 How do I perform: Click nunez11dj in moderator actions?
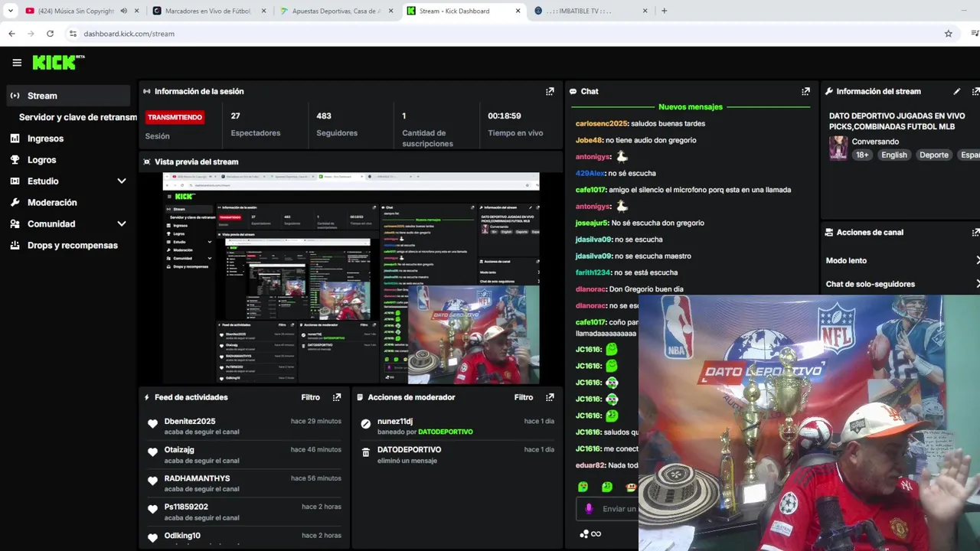pyautogui.click(x=395, y=422)
